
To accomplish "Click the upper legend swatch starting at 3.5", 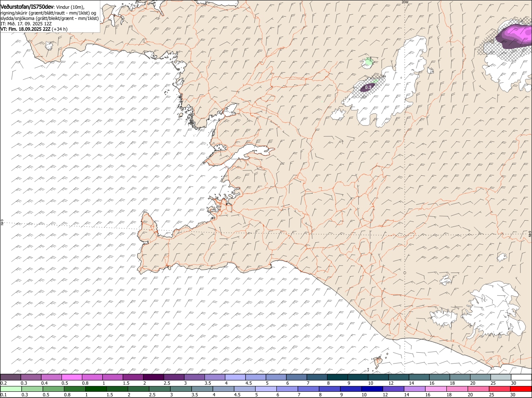I will (214, 377).
